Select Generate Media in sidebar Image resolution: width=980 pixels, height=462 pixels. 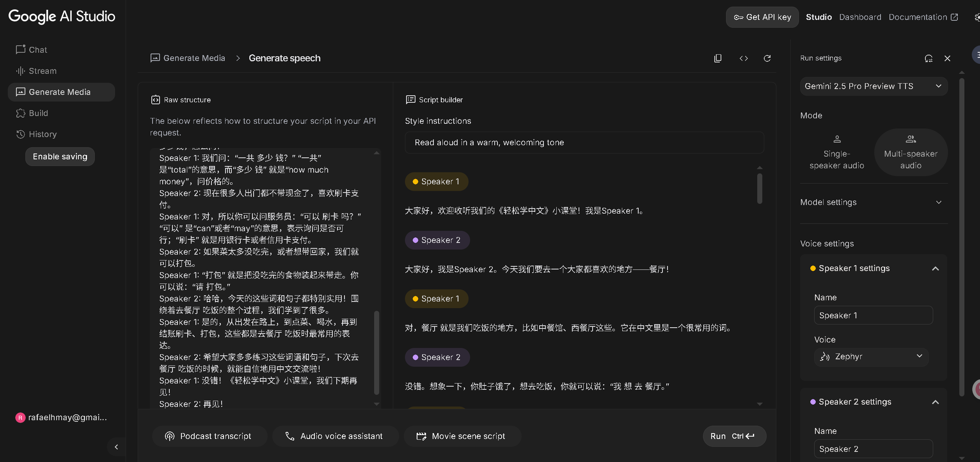click(x=61, y=92)
